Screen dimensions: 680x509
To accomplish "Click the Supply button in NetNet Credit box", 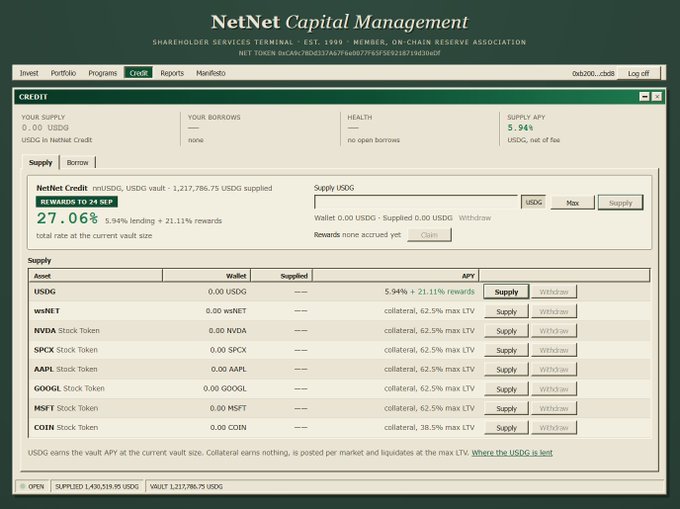I will point(620,203).
